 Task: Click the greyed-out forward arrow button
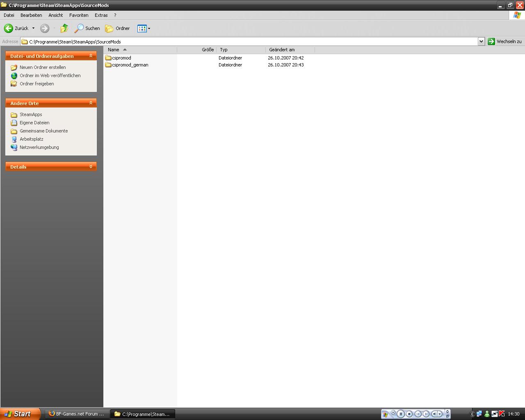[45, 28]
